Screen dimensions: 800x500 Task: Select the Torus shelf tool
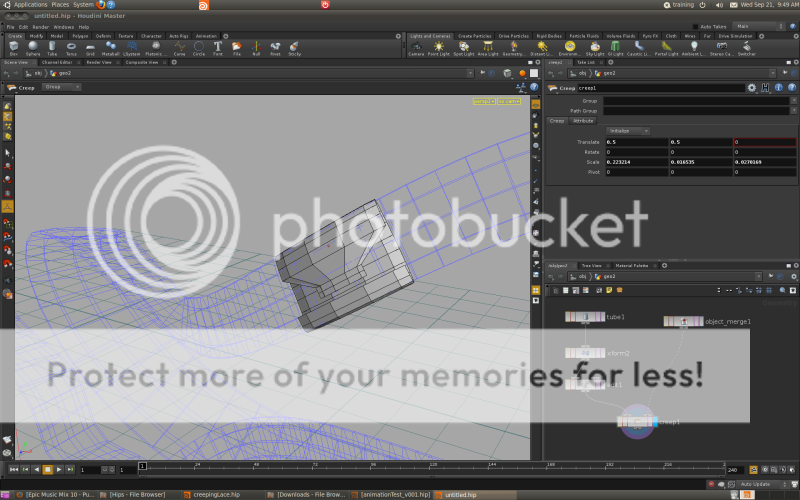tap(71, 48)
